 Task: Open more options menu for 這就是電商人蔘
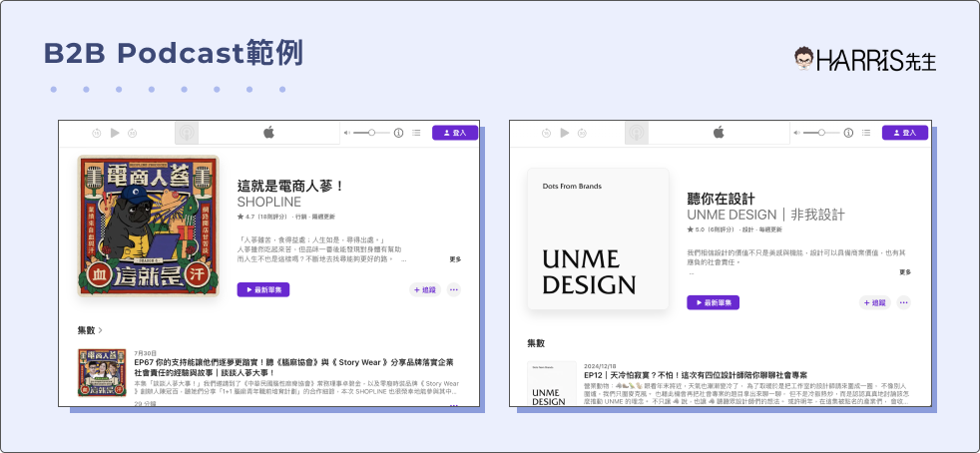tap(454, 290)
